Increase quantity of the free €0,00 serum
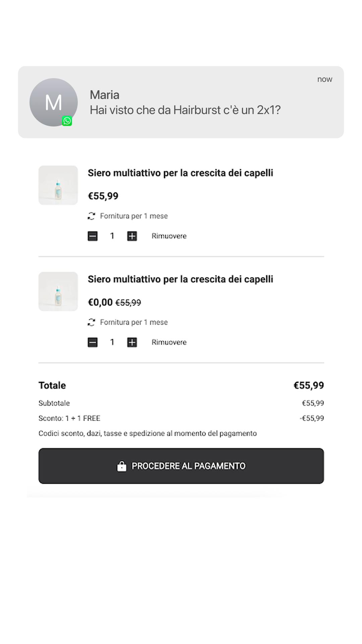This screenshot has width=362, height=644. pos(132,342)
